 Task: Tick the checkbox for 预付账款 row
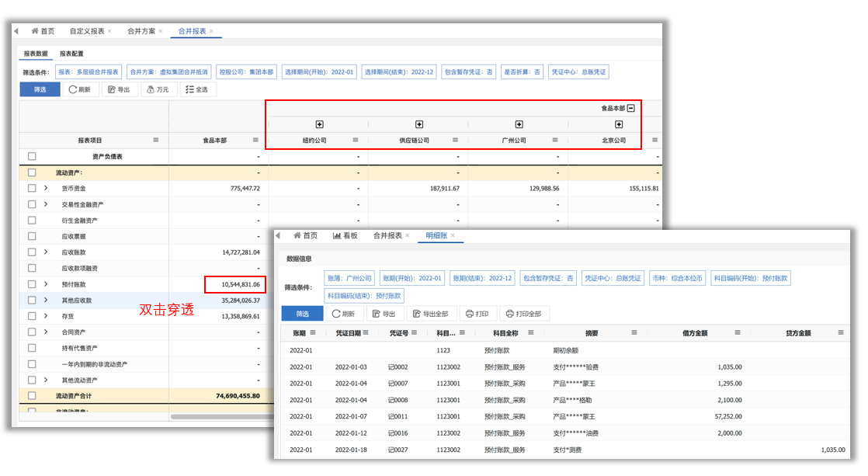[32, 284]
